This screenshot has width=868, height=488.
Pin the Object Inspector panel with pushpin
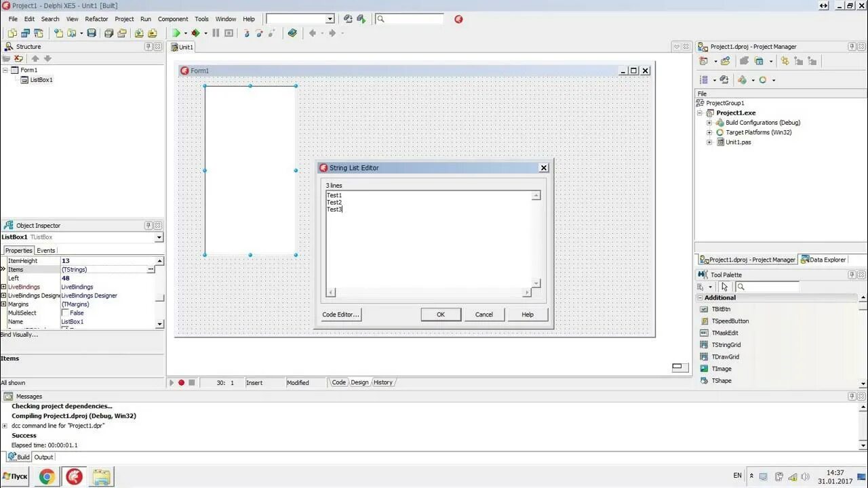tap(149, 226)
